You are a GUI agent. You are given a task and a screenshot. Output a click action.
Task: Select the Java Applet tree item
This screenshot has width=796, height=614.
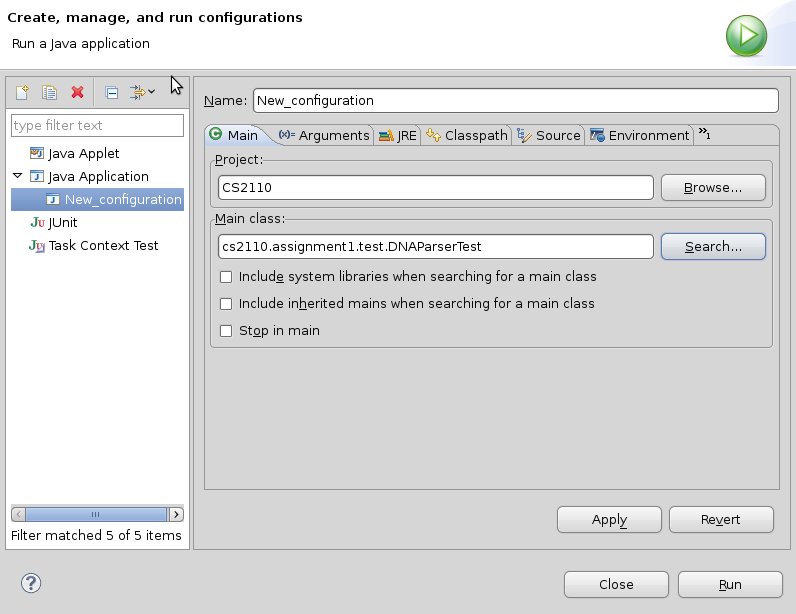pos(83,153)
